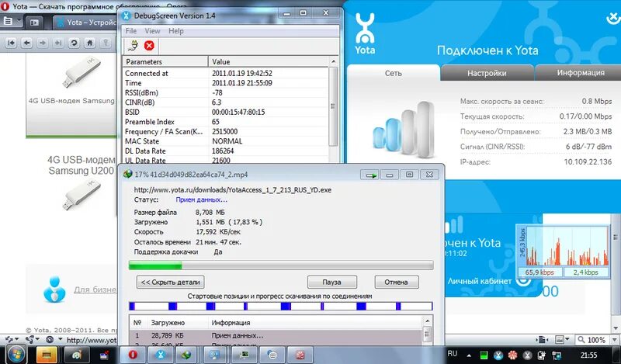This screenshot has height=364, width=621.
Task: Click the connections list scrollbar up arrow
Action: point(428,321)
